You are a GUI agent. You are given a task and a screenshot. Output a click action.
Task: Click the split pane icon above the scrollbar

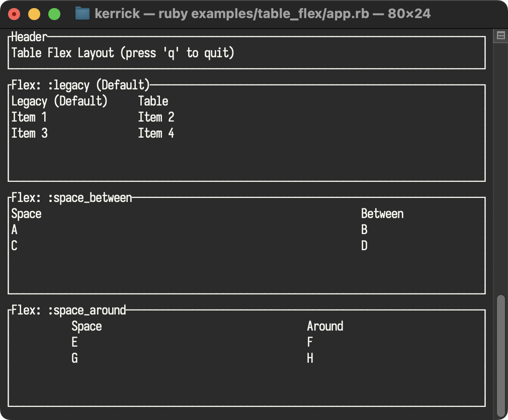pyautogui.click(x=500, y=35)
